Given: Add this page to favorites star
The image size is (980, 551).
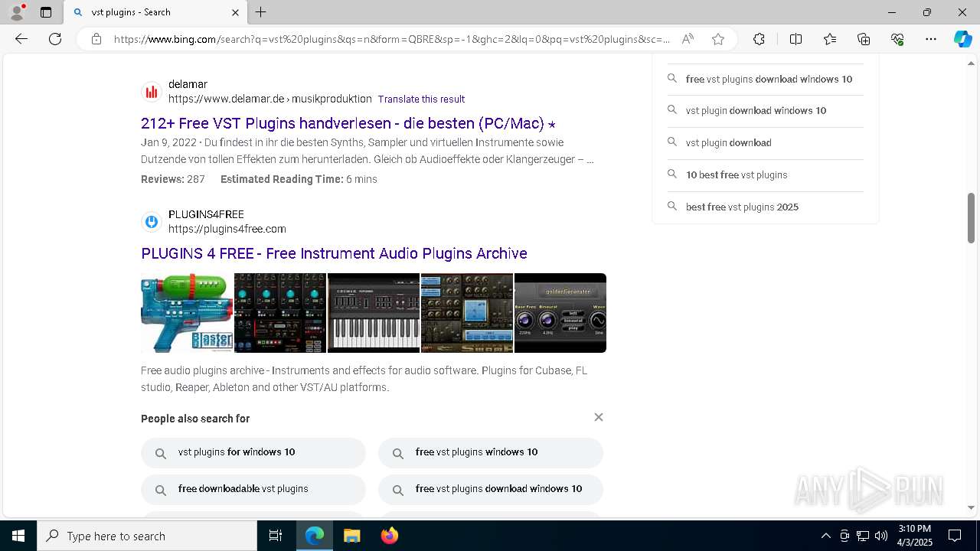Looking at the screenshot, I should 718,39.
